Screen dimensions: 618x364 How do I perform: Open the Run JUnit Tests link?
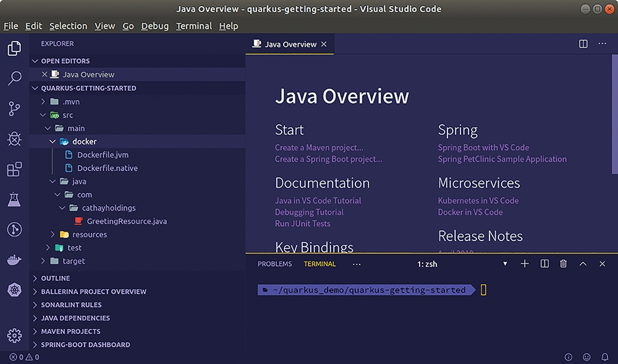coord(303,223)
